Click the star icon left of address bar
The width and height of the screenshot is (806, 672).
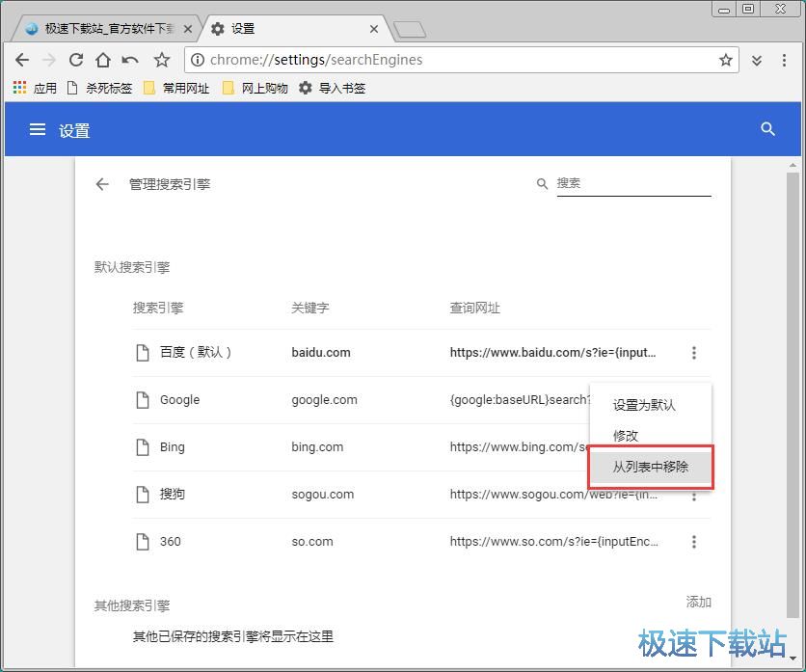tap(162, 60)
